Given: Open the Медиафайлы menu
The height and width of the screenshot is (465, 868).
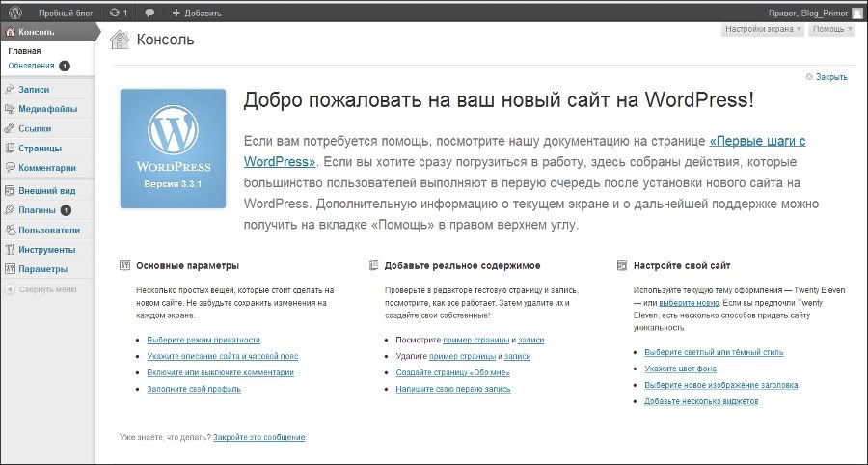Looking at the screenshot, I should (x=47, y=109).
